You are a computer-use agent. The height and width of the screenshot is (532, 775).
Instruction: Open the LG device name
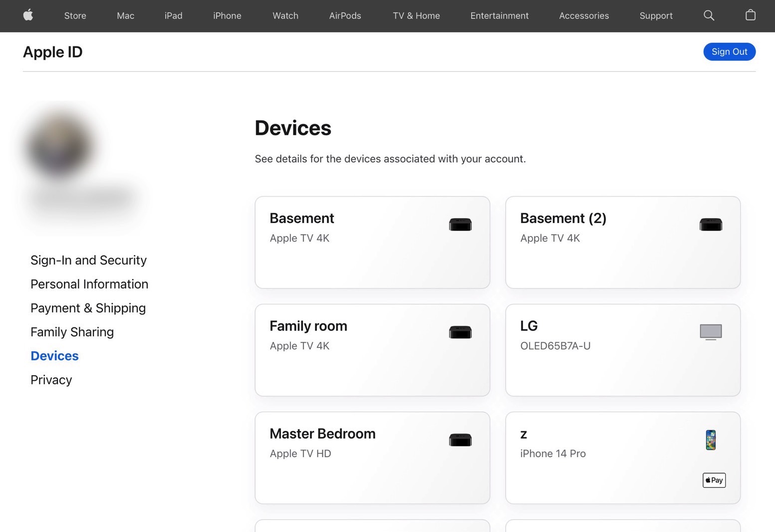(x=528, y=326)
